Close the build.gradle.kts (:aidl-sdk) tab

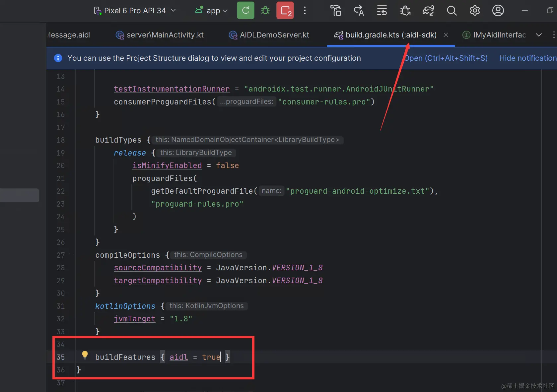tap(446, 35)
